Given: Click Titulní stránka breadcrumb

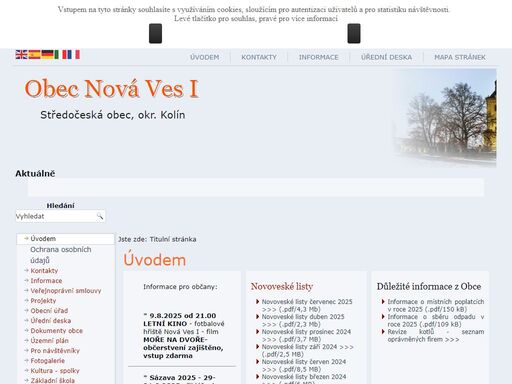Looking at the screenshot, I should [173, 239].
